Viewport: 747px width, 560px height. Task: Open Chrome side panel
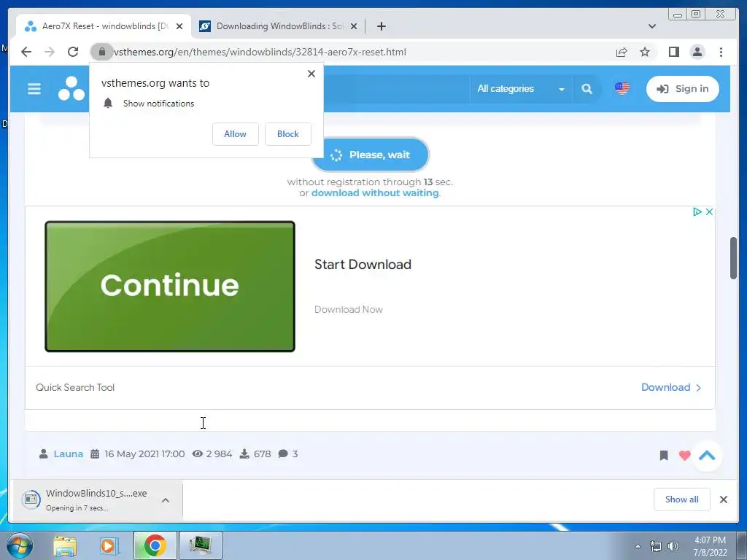click(673, 52)
